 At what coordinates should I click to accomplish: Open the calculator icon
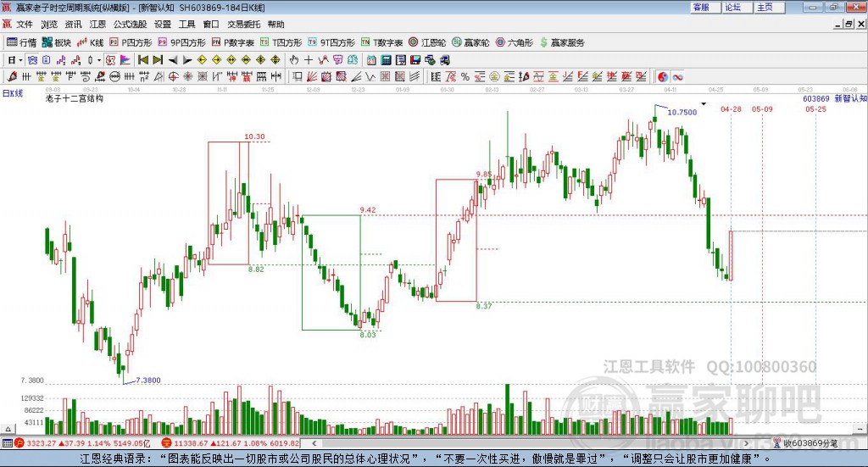click(386, 60)
